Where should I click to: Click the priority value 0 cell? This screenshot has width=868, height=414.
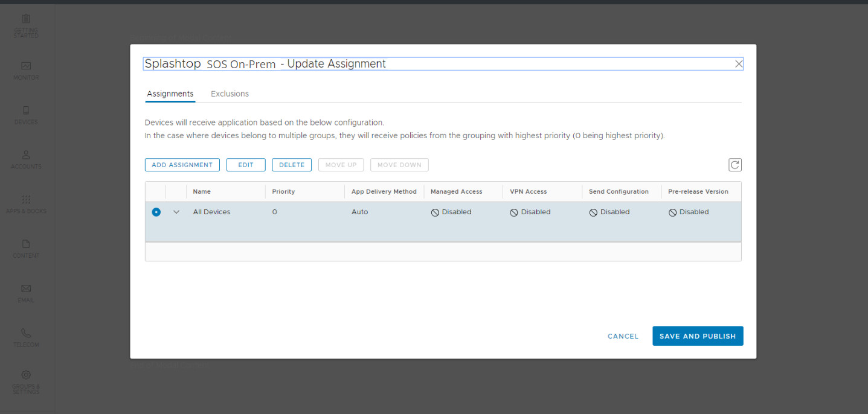[x=274, y=212]
